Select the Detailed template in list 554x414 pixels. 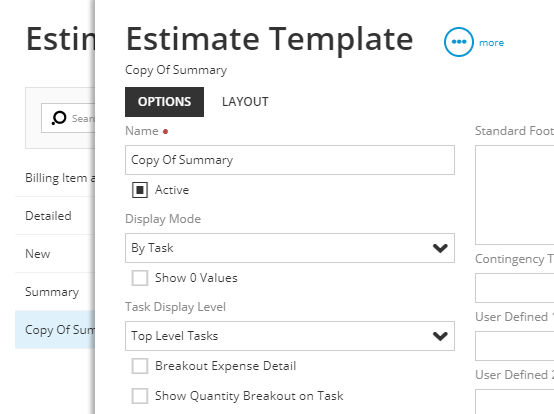tap(55, 216)
